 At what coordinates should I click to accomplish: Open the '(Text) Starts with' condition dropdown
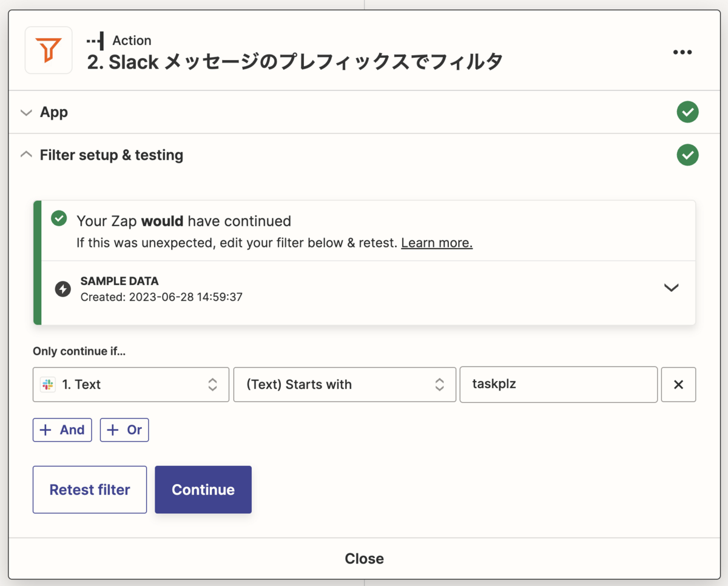tap(345, 385)
